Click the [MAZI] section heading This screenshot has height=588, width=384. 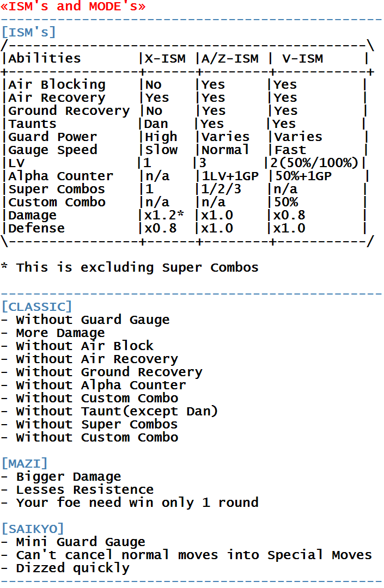(25, 463)
